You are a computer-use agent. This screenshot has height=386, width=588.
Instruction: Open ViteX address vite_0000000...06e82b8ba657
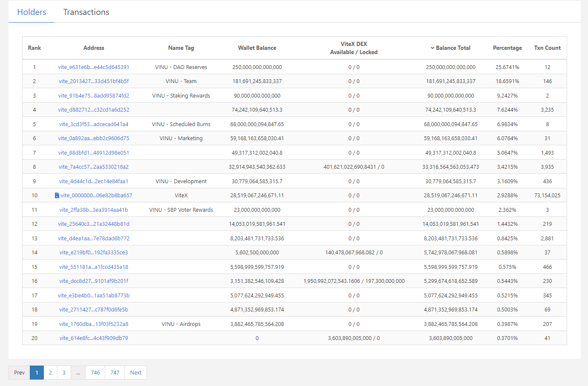pos(97,196)
